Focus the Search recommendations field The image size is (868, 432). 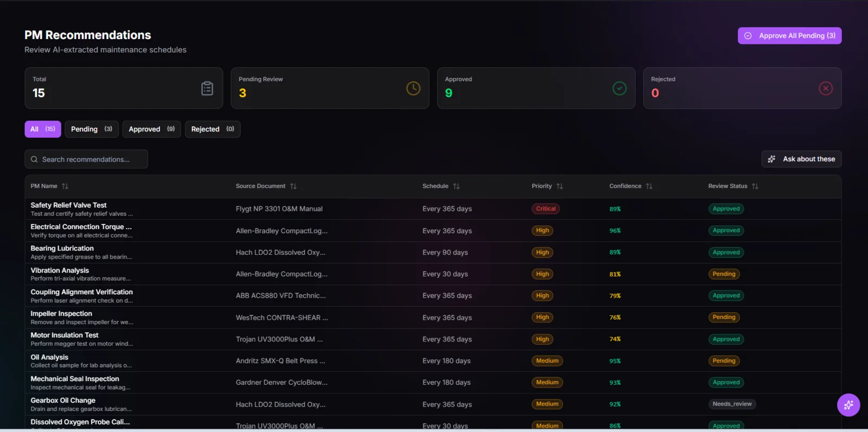(86, 159)
